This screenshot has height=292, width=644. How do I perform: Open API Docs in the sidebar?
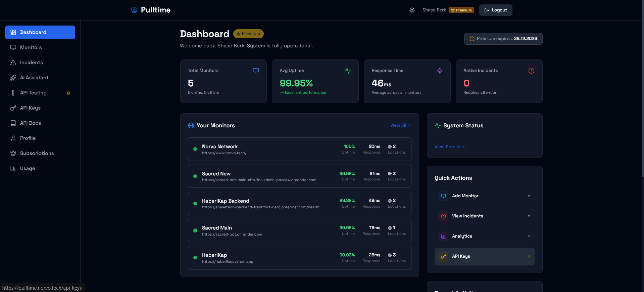pos(40,123)
